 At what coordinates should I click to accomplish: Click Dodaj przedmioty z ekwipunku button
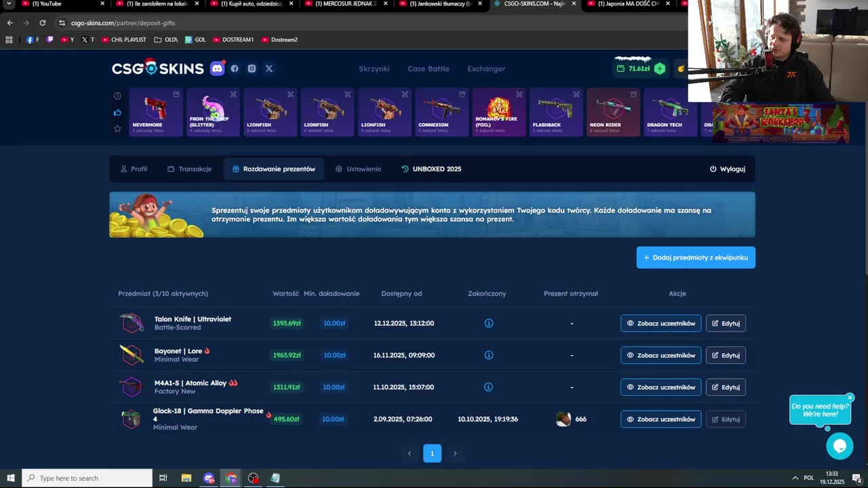pyautogui.click(x=696, y=258)
